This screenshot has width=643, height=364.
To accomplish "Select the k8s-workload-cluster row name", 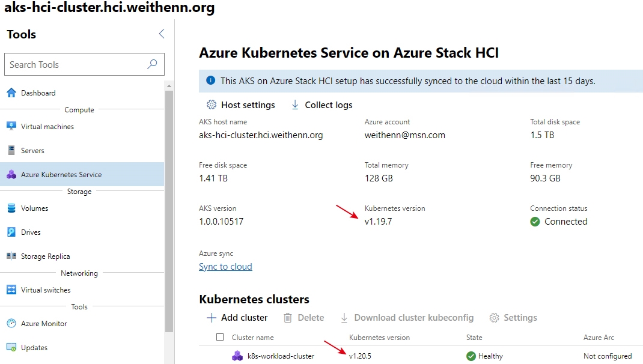I will (281, 356).
